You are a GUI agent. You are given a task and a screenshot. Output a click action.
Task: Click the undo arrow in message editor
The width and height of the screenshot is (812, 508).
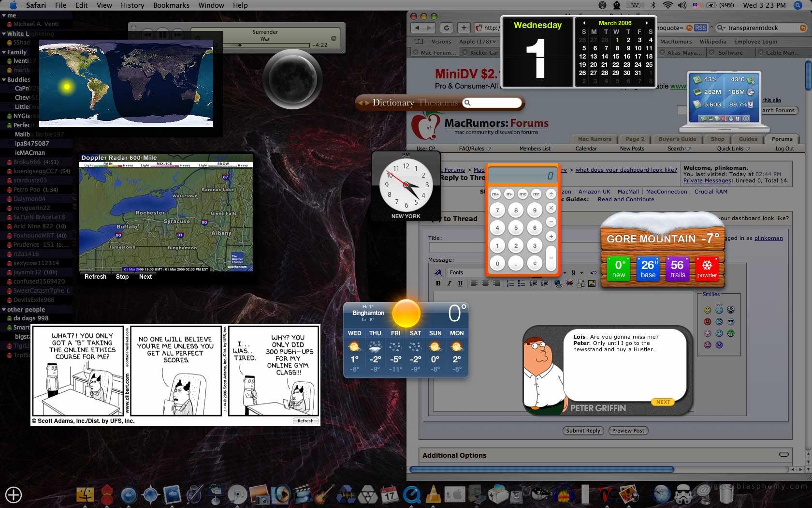(594, 272)
